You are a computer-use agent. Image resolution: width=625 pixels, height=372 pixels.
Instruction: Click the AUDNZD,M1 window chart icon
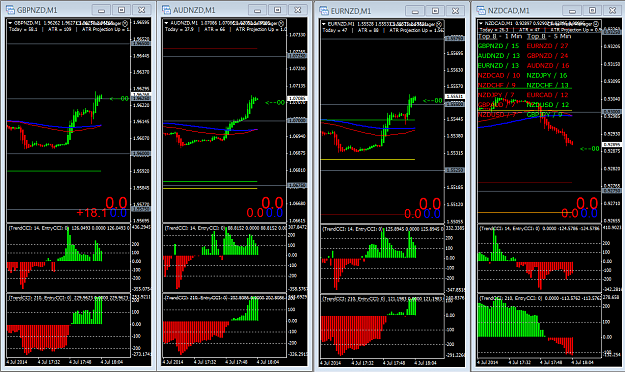(x=166, y=10)
